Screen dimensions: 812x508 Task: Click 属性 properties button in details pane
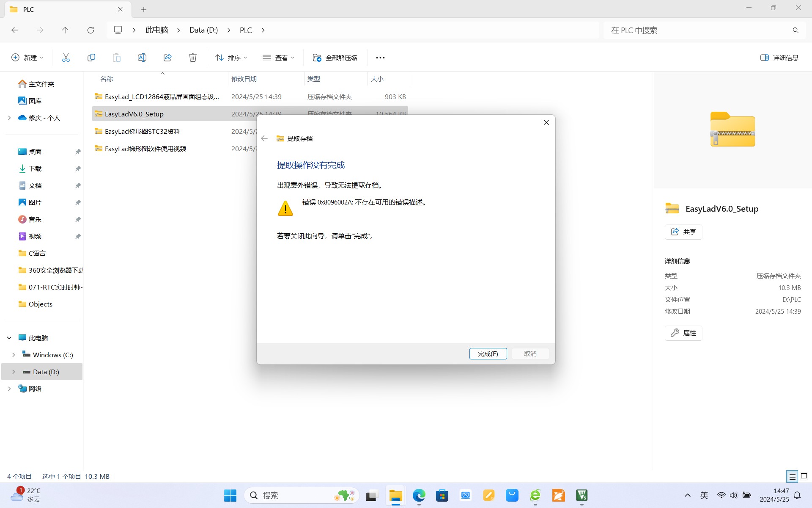pyautogui.click(x=683, y=333)
